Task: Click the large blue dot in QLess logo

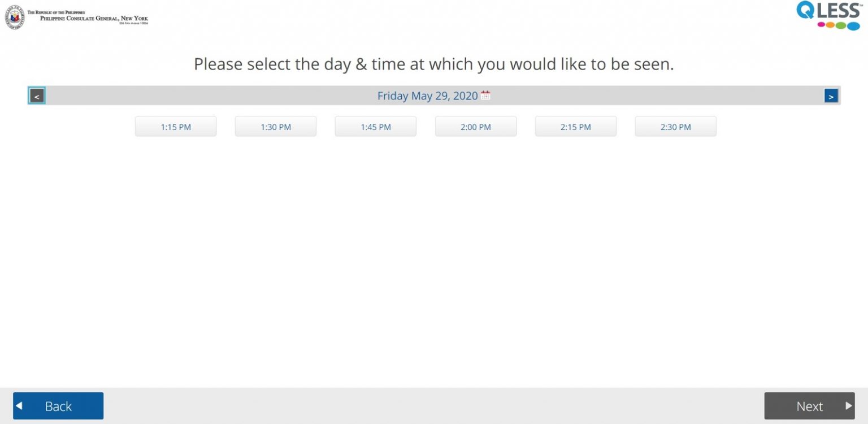Action: point(853,26)
